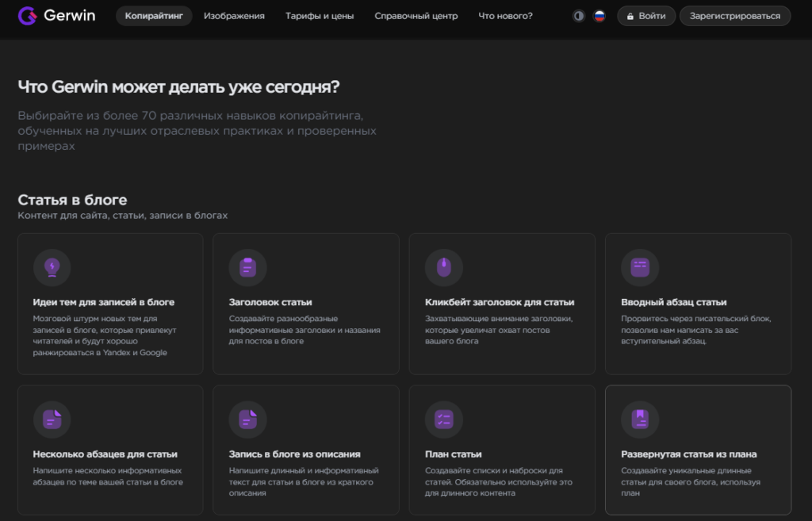
Task: Click the page icon above Запись в блоге из описания
Action: [247, 419]
